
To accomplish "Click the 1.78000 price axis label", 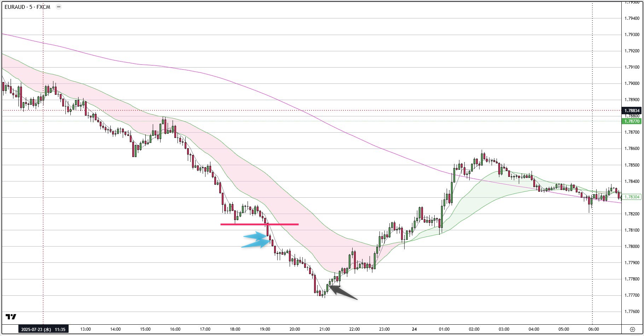I will [x=632, y=247].
